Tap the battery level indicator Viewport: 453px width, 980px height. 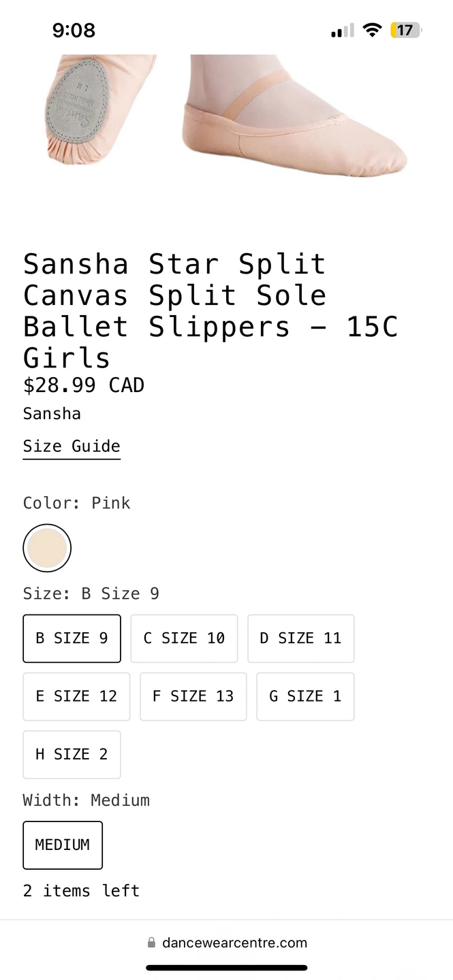405,30
